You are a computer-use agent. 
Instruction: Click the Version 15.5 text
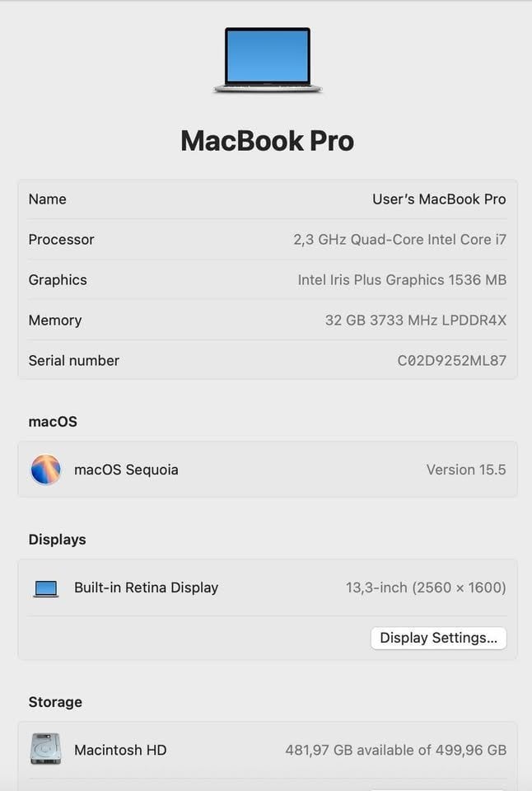pos(466,470)
